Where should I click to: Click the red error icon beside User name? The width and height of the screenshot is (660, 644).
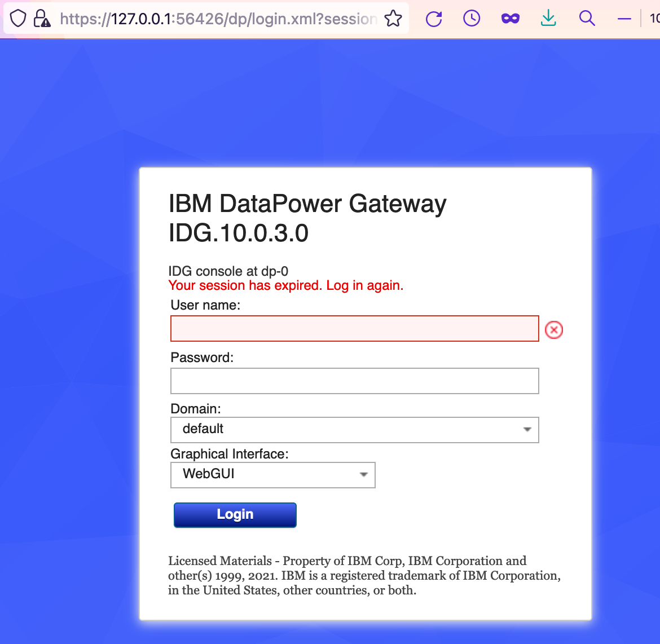[554, 329]
